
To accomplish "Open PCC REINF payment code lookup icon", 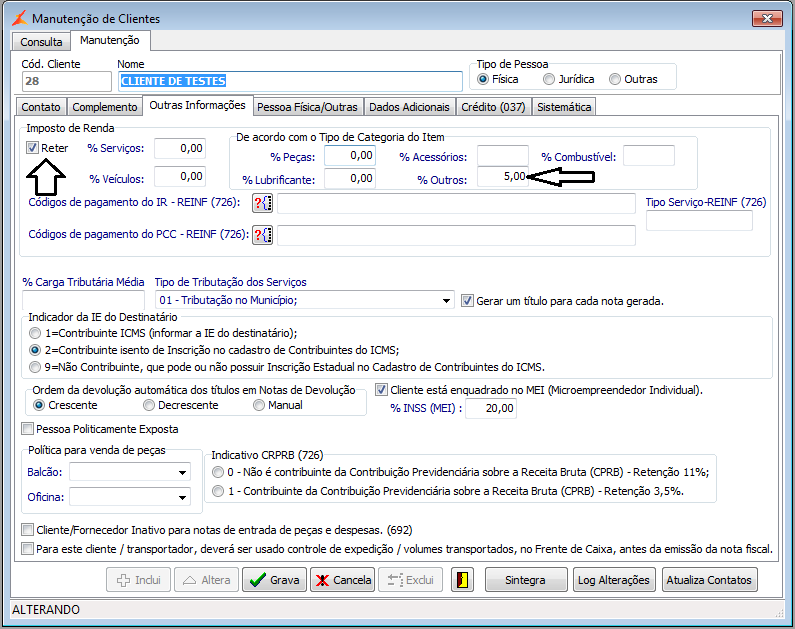I will point(262,235).
